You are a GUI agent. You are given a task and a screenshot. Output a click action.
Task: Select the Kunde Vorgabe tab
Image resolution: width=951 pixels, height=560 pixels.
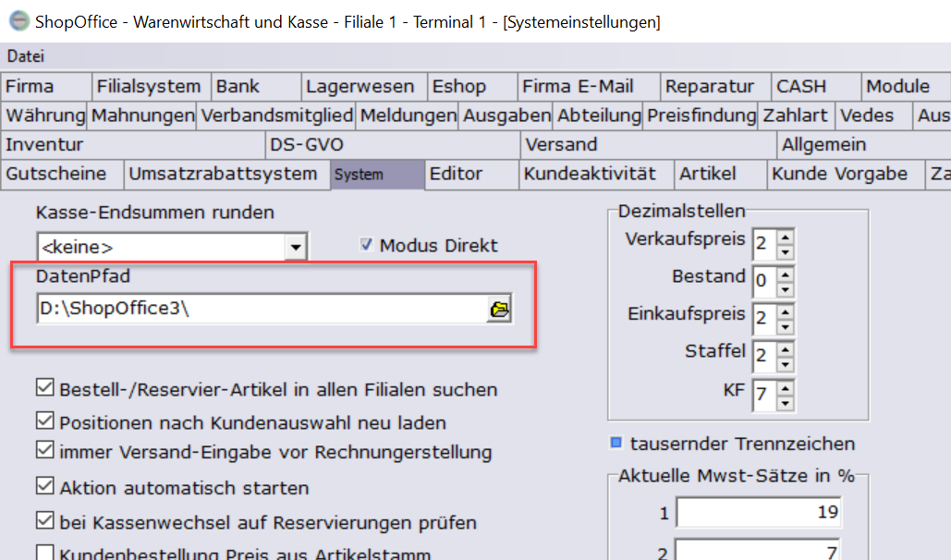point(846,174)
